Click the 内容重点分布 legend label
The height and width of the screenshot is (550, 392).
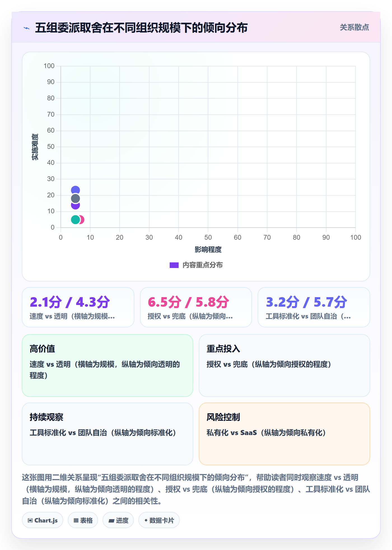(202, 265)
